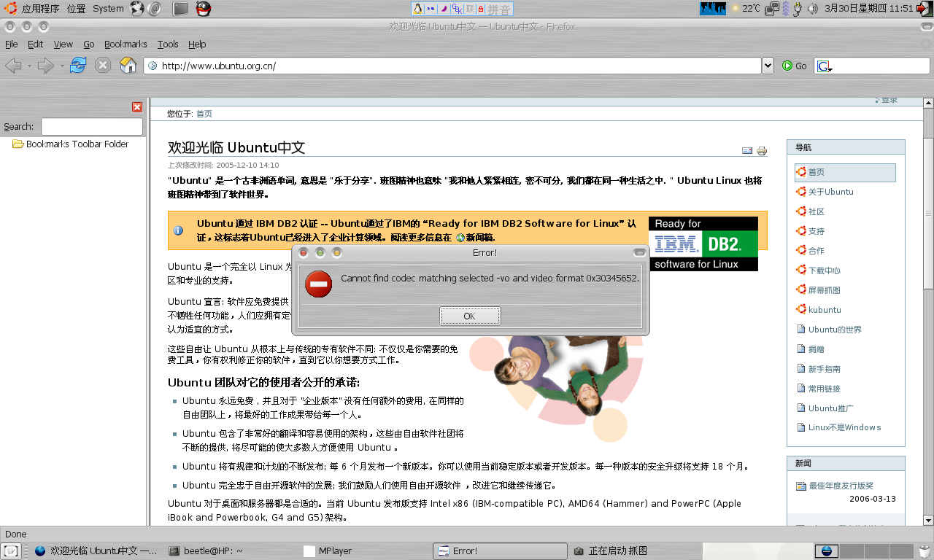Click the system monitor graph applet
This screenshot has height=560, width=934.
[x=713, y=9]
